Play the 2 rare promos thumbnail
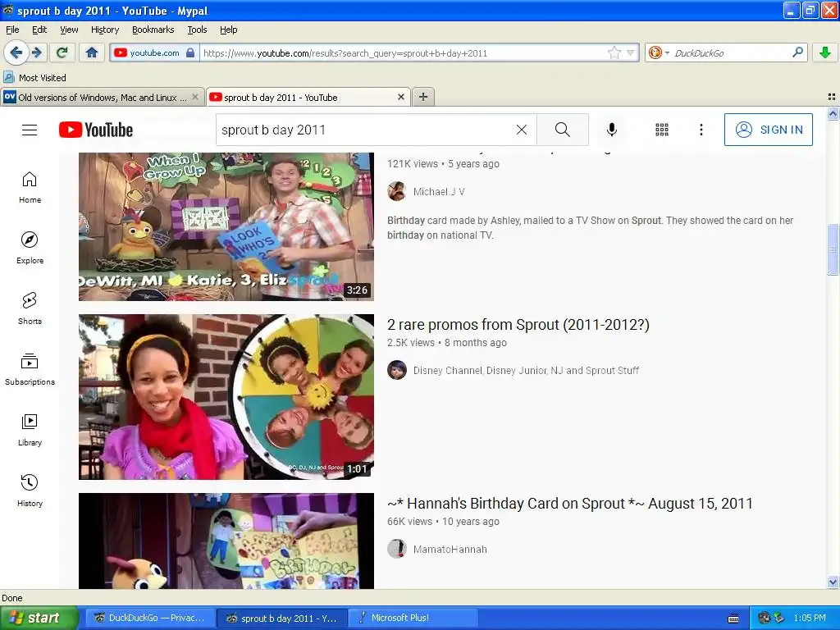 pos(226,396)
